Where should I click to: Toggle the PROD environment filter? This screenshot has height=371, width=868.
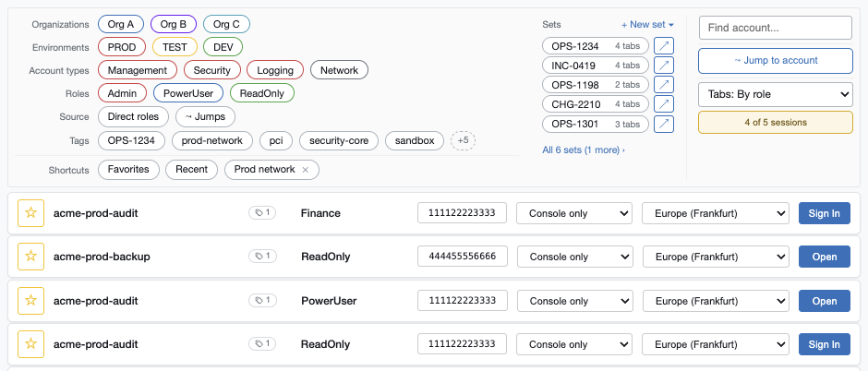pos(122,48)
